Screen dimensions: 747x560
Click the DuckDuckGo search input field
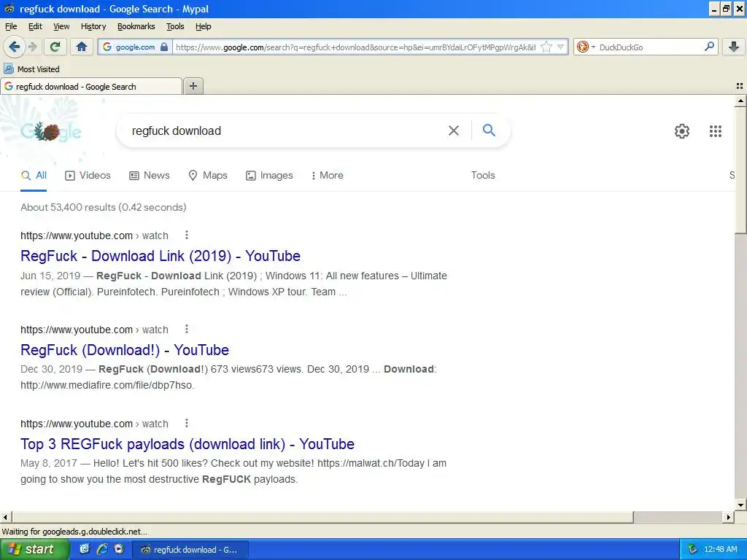coord(650,47)
